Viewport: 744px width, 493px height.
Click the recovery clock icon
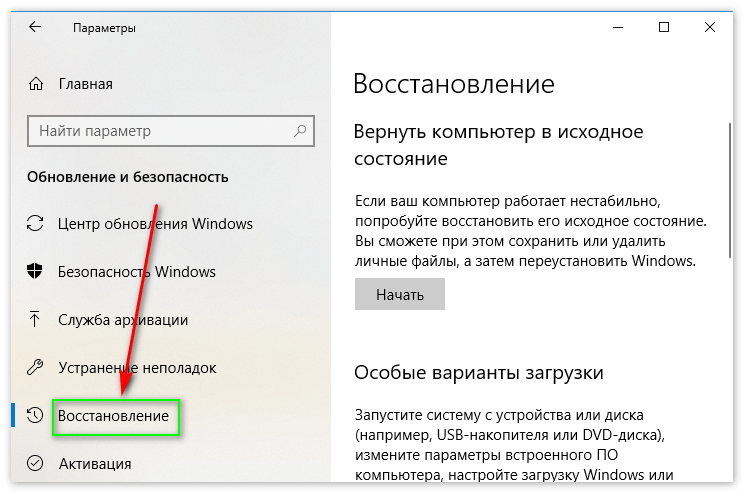tap(35, 415)
